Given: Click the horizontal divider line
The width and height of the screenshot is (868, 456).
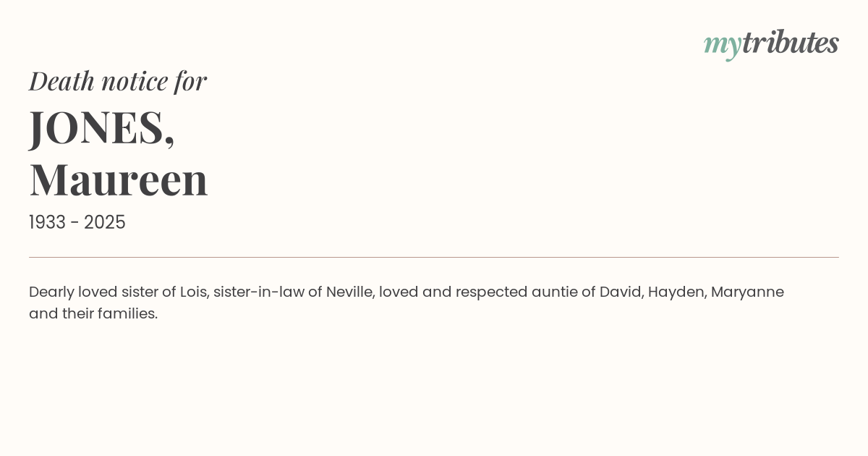Looking at the screenshot, I should click(434, 257).
